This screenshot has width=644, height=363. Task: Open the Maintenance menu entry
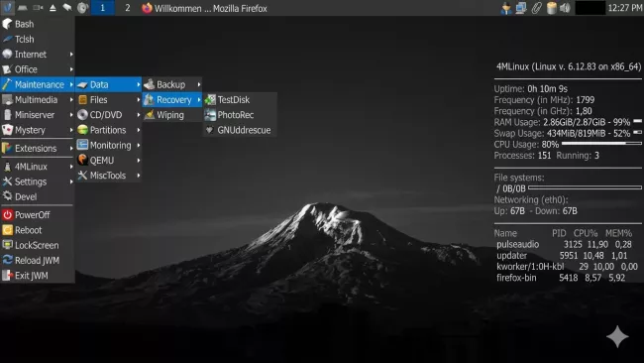tap(38, 84)
